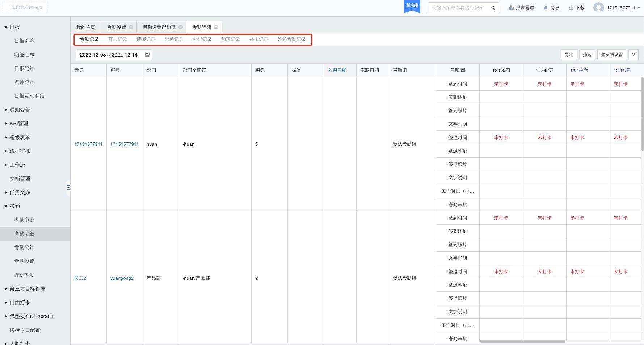Switch to the 请假记录 tab
This screenshot has height=345, width=644.
point(146,39)
